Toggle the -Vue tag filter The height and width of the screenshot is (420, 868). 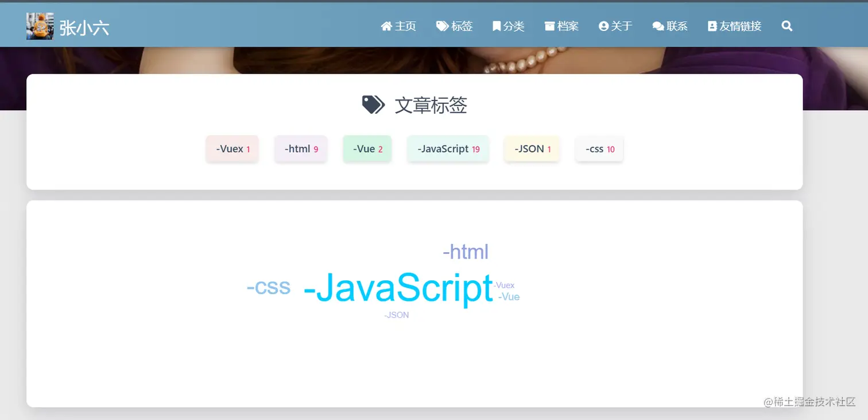click(x=367, y=148)
